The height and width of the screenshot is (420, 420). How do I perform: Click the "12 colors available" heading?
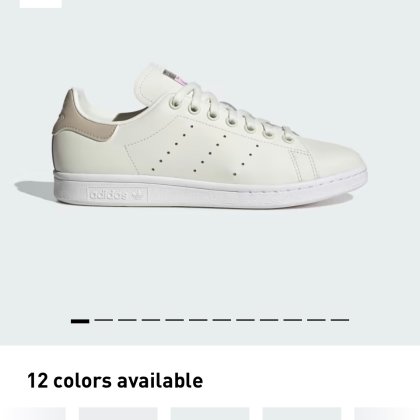(115, 381)
